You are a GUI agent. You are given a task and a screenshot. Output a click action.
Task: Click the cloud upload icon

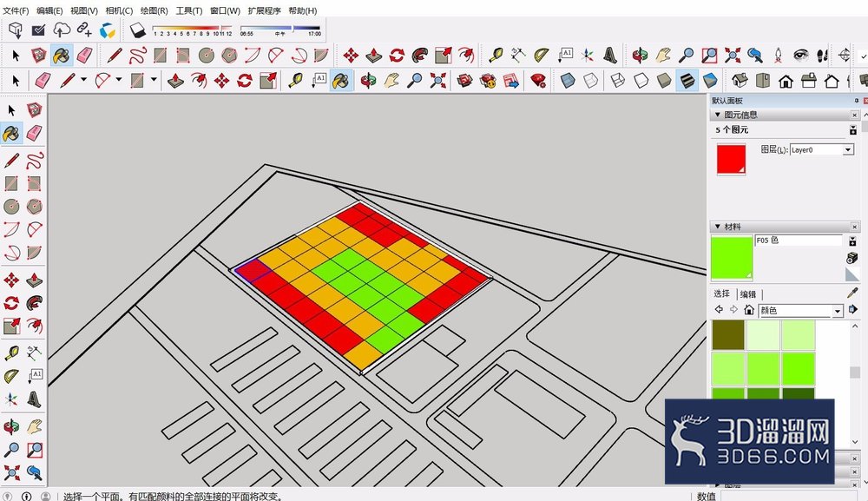point(62,30)
